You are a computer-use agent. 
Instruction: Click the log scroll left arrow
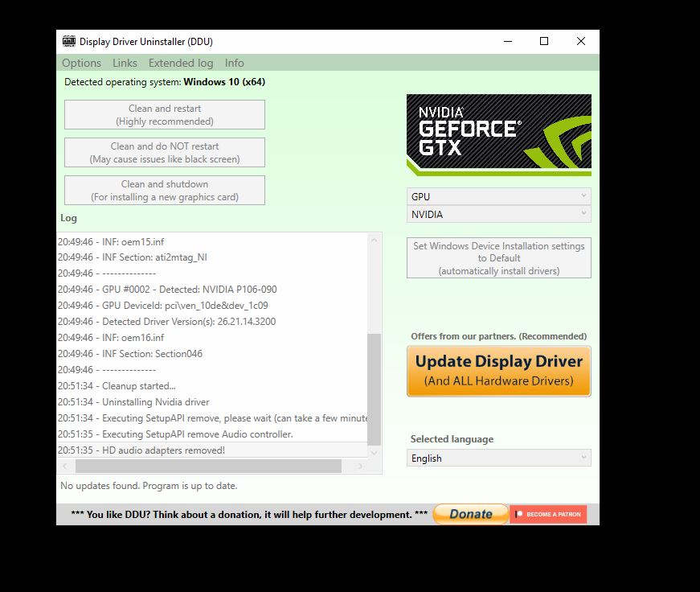pyautogui.click(x=65, y=466)
